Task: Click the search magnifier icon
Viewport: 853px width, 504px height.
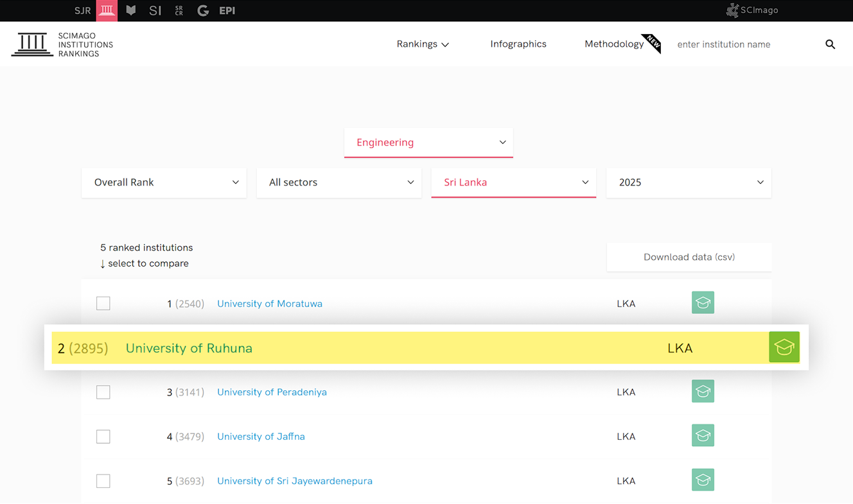Action: click(x=830, y=44)
